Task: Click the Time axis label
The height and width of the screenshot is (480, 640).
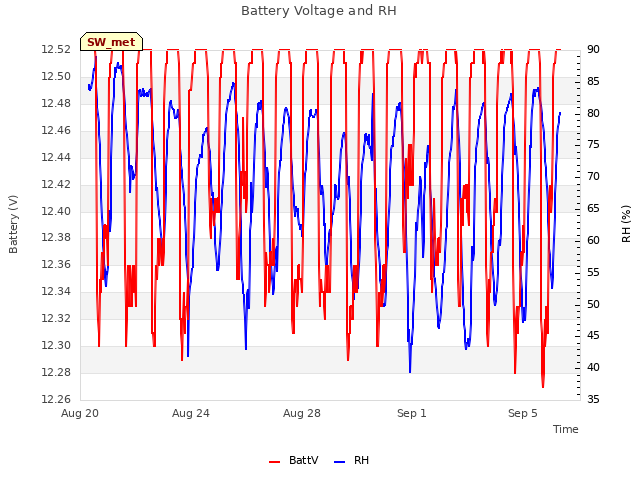Action: (x=566, y=429)
